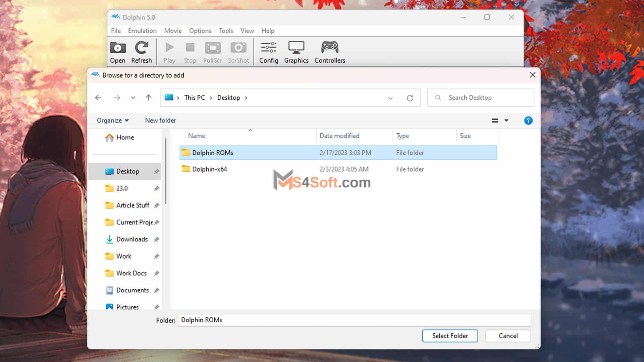The width and height of the screenshot is (644, 362).
Task: Click the Search Desktop field
Action: (480, 98)
